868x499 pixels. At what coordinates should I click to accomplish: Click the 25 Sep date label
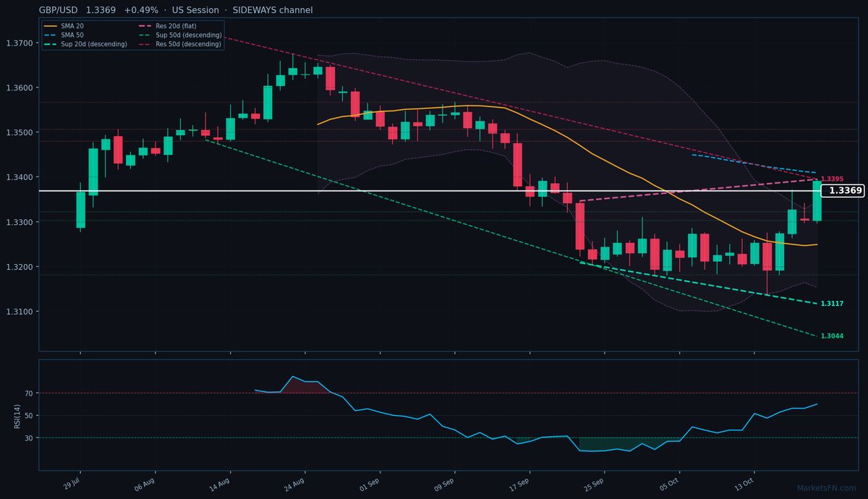595,484
